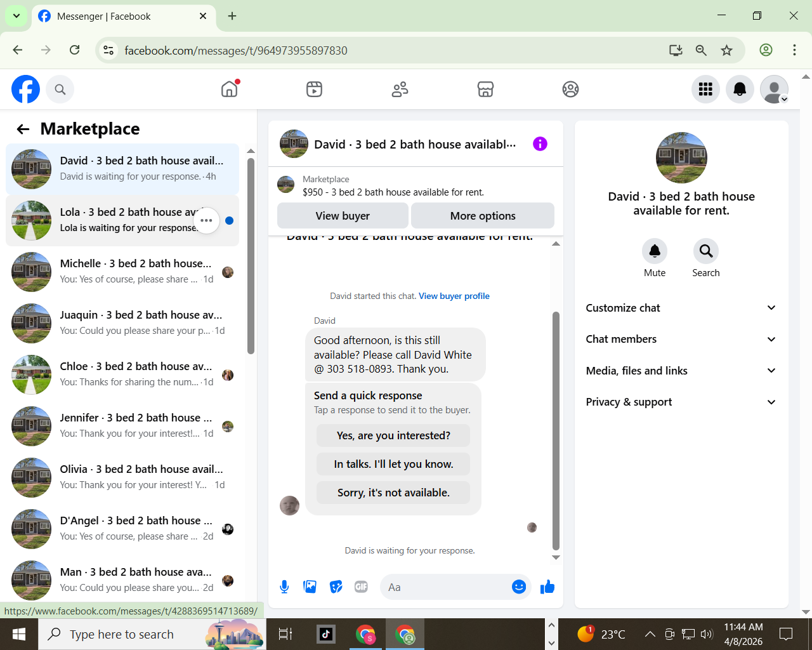
Task: Open Juaquin's conversation in the list
Action: [122, 323]
